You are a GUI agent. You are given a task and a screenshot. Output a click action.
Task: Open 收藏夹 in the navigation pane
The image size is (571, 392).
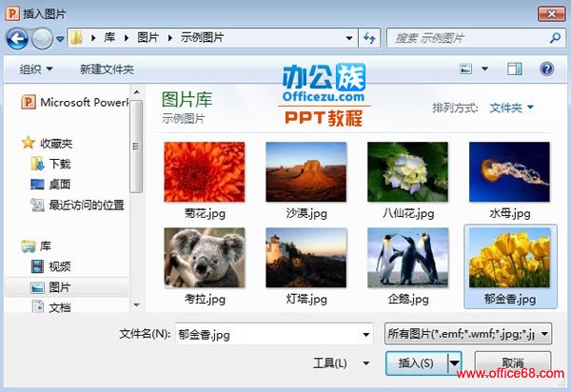coord(47,143)
